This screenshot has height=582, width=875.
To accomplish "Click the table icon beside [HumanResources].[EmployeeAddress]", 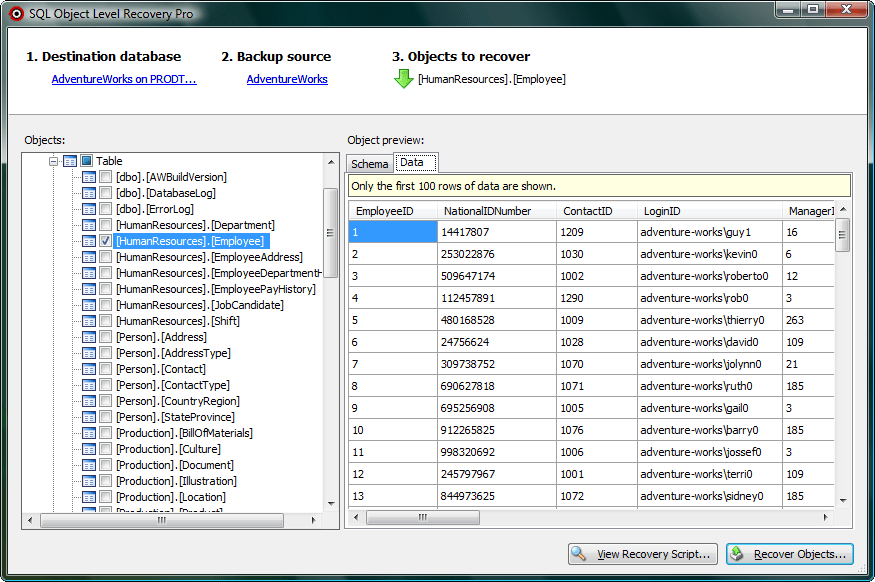I will 89,257.
